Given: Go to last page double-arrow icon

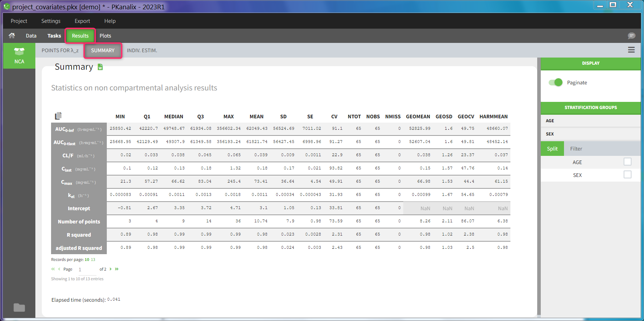Looking at the screenshot, I should (117, 269).
